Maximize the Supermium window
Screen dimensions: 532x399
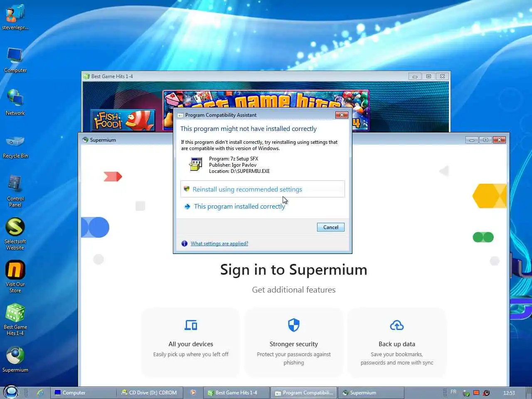[485, 140]
